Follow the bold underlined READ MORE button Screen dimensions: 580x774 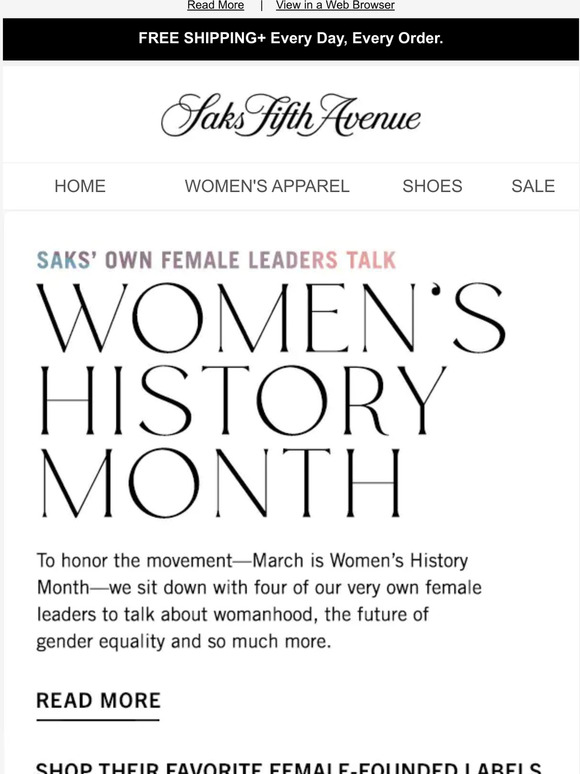pyautogui.click(x=98, y=703)
